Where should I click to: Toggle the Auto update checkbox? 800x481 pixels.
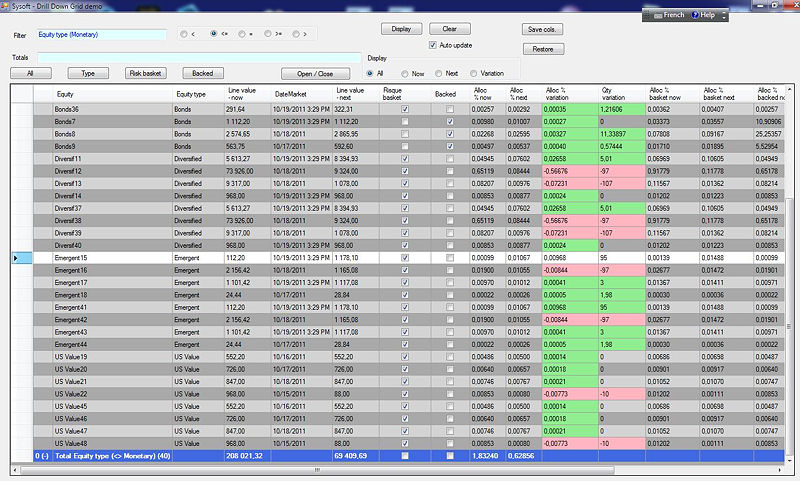coord(433,45)
